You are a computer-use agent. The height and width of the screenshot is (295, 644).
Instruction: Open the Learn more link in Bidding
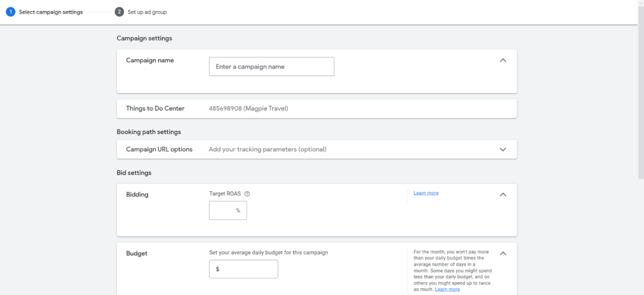(426, 193)
